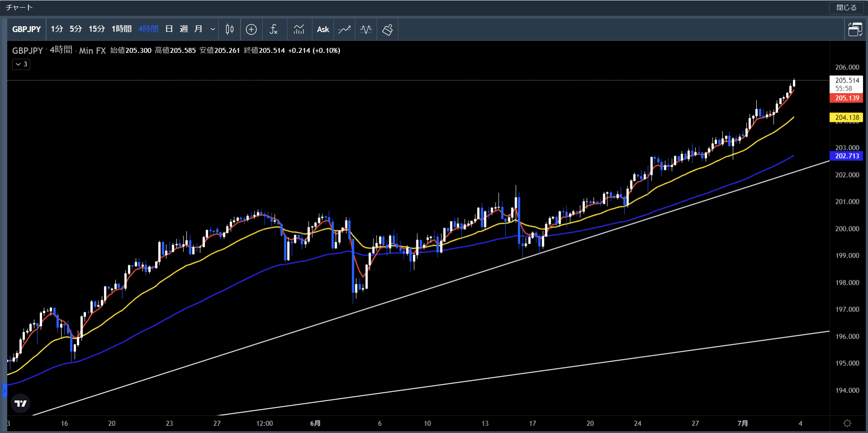Click the 閉じる close button
The width and height of the screenshot is (868, 433).
846,8
